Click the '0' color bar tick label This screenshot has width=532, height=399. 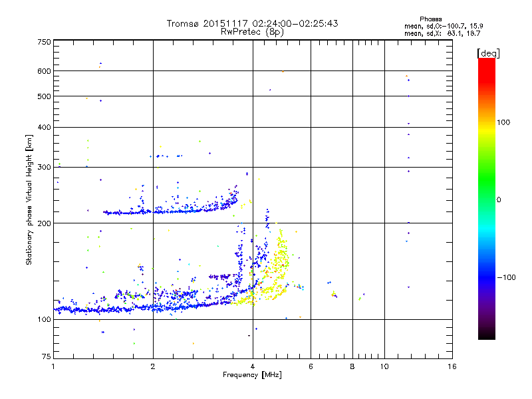(x=498, y=200)
